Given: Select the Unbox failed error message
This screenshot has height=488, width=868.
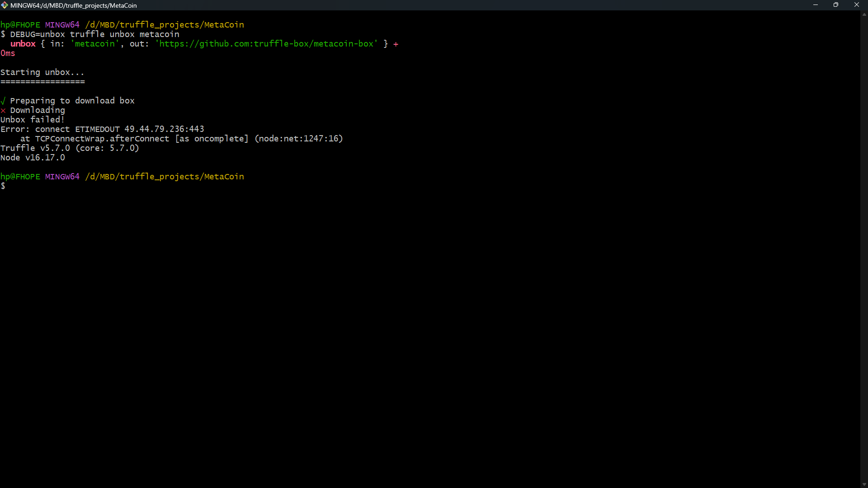Looking at the screenshot, I should point(32,119).
